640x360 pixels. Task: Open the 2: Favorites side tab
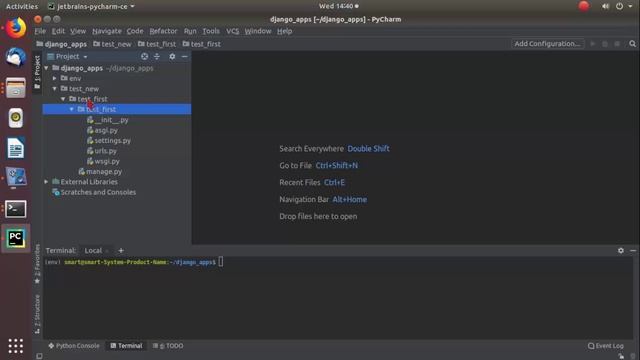(37, 264)
